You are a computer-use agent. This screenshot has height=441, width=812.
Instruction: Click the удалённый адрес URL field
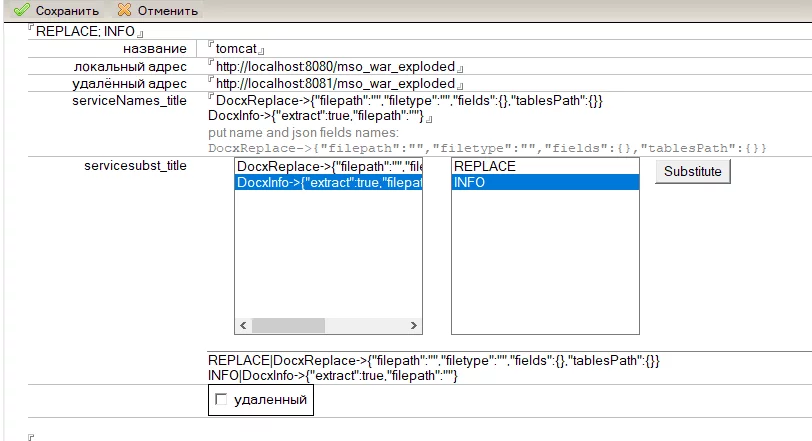pyautogui.click(x=335, y=83)
